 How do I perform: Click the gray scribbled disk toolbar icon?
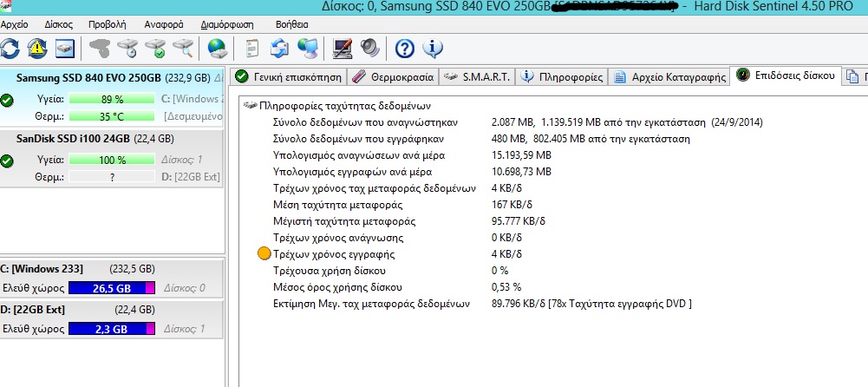100,49
